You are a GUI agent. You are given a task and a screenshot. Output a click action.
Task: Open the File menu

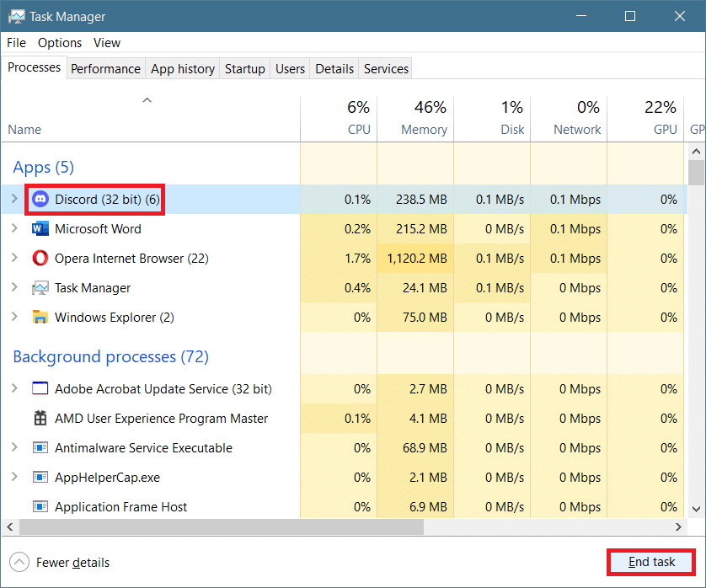pyautogui.click(x=16, y=43)
